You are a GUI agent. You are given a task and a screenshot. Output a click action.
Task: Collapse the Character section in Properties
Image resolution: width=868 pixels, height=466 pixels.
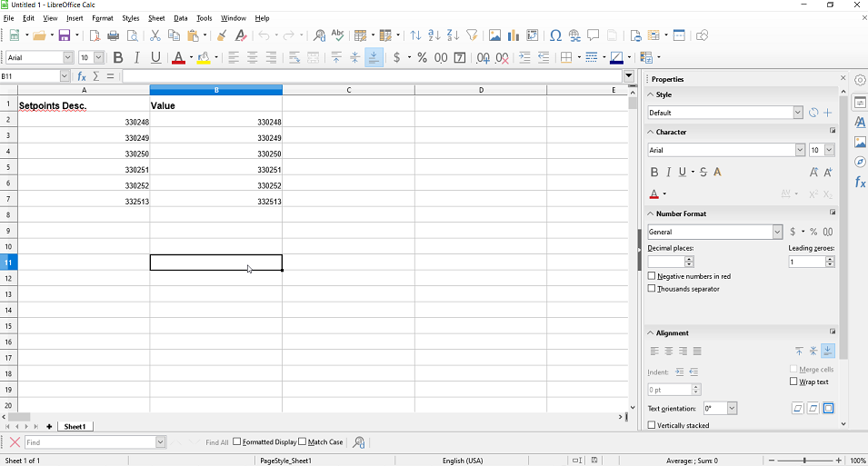(x=651, y=132)
